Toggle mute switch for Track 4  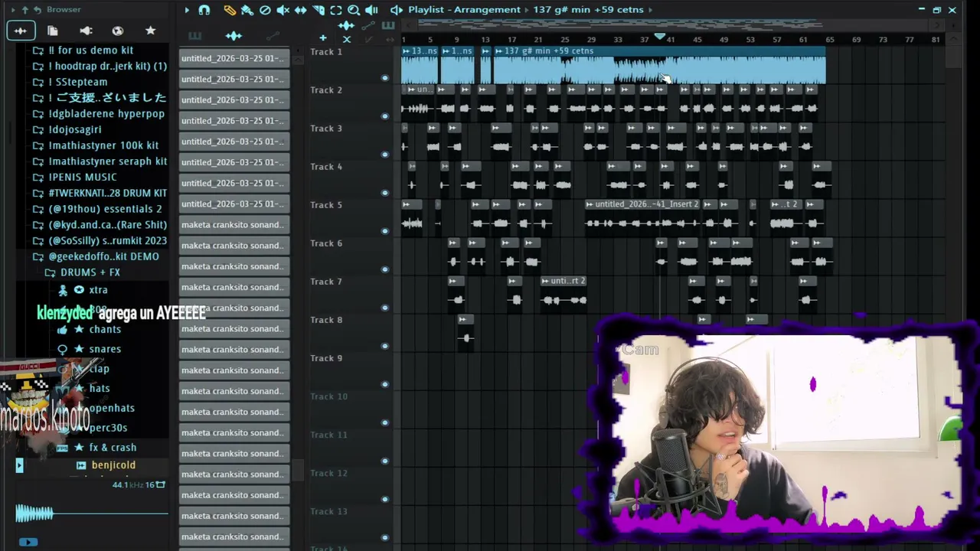click(385, 193)
